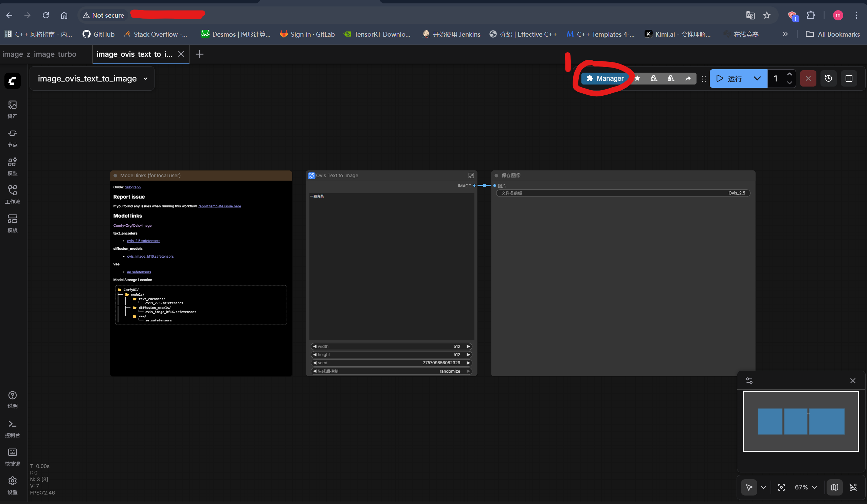
Task: Switch to the image_z_image_turbo tab
Action: (39, 54)
